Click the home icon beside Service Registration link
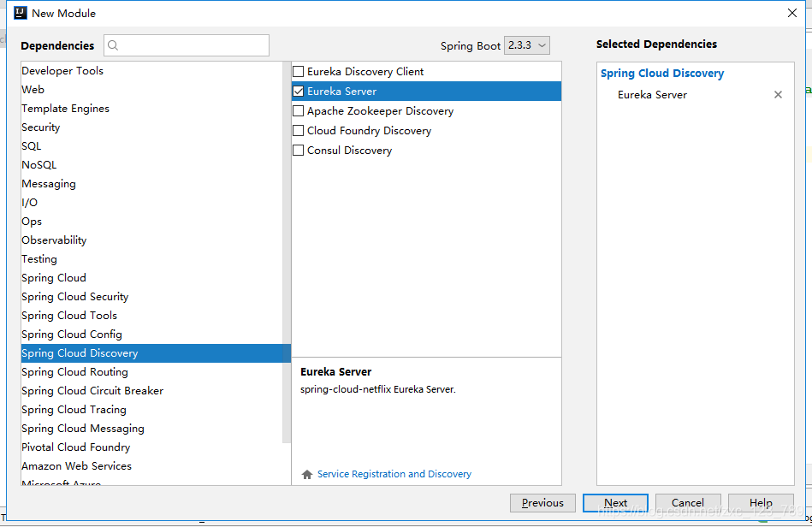Viewport: 812px width, 527px height. click(307, 474)
